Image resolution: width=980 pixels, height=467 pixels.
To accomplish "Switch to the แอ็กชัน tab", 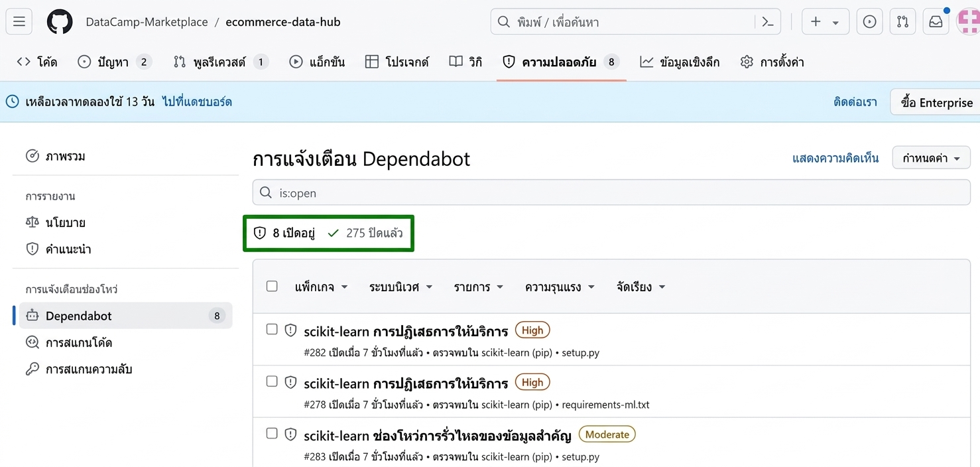I will pos(317,62).
